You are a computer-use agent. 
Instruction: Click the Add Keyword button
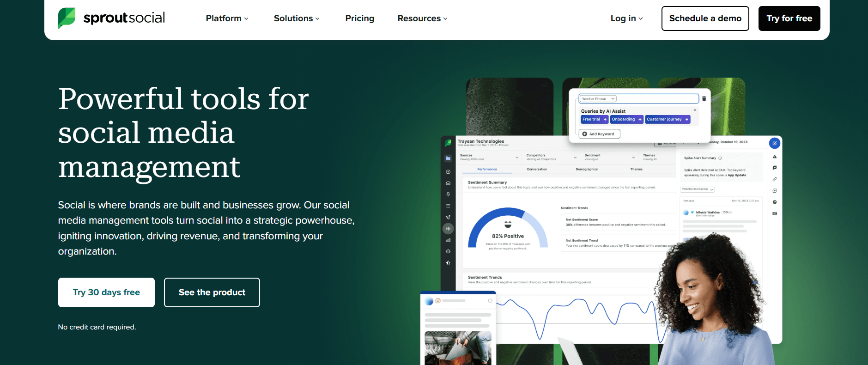click(x=599, y=134)
